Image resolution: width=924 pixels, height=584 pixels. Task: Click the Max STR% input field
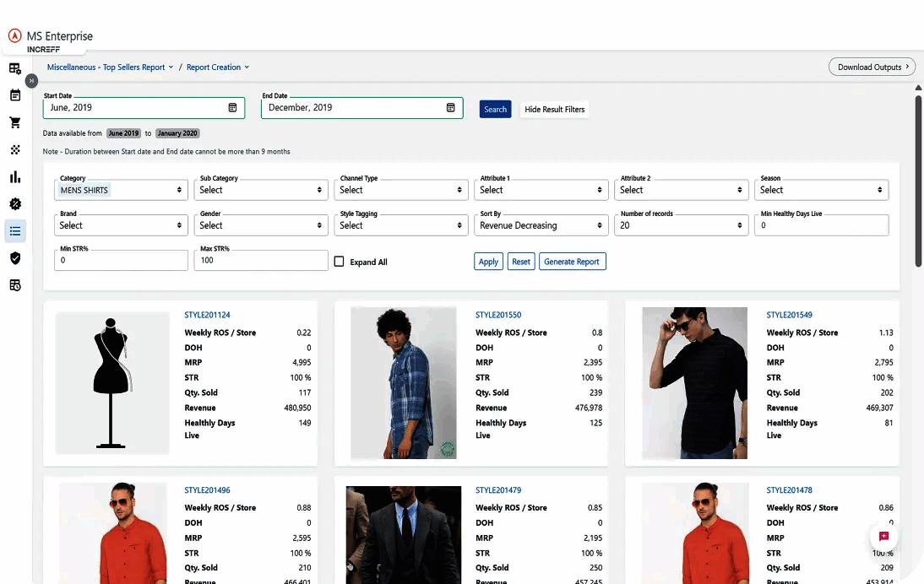261,260
